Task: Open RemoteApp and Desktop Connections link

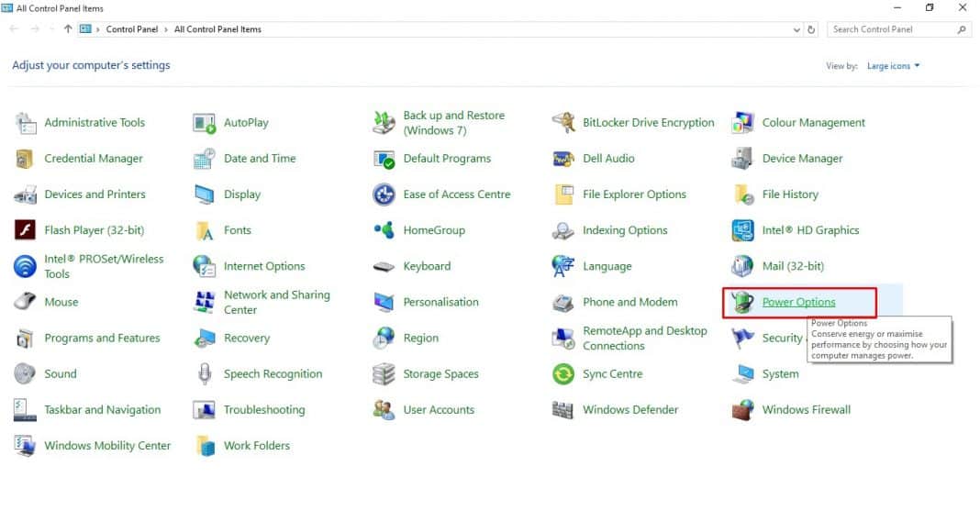Action: [644, 339]
